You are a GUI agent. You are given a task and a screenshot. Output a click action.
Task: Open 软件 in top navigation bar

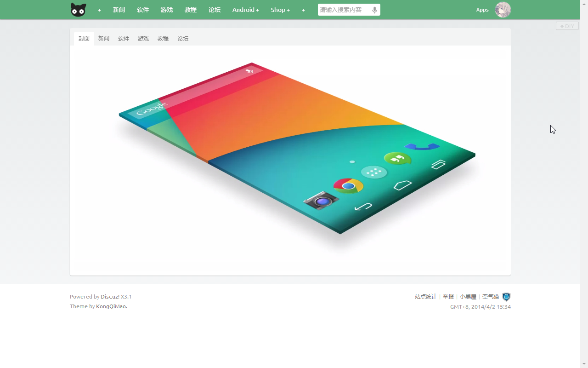click(143, 10)
